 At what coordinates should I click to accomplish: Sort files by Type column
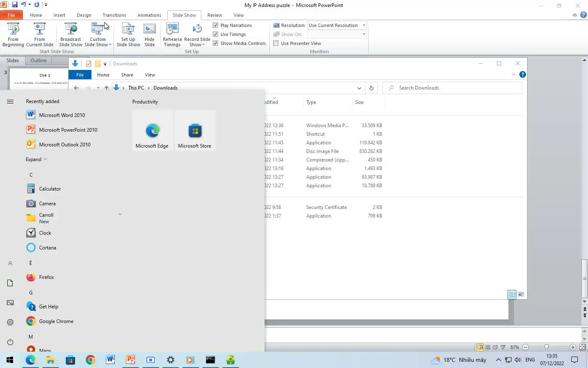311,102
